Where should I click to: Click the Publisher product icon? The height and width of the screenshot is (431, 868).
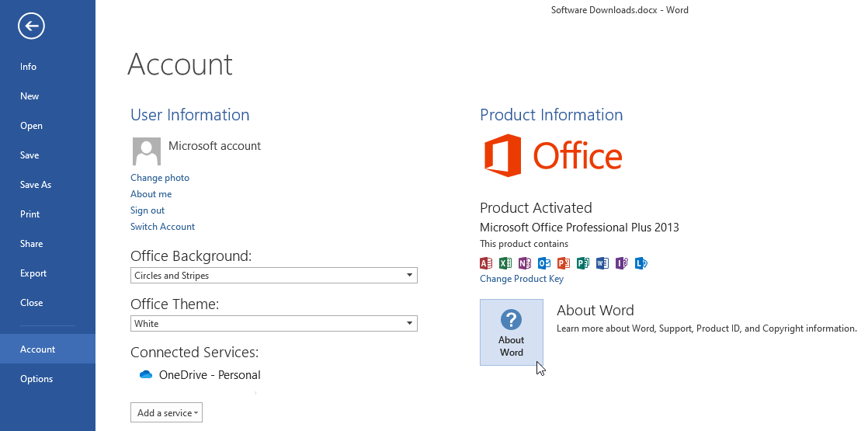pyautogui.click(x=583, y=263)
